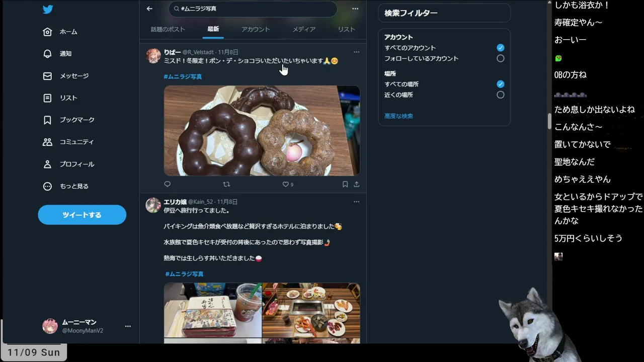Select フォローしているアカウント radio option
The image size is (644, 362).
point(500,58)
